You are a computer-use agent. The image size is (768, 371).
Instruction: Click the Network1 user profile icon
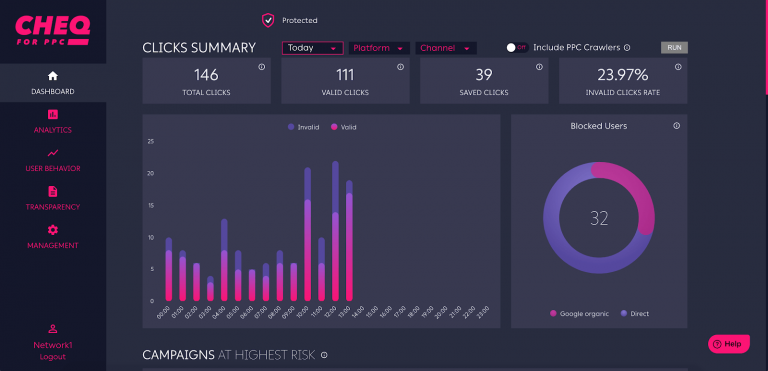pos(53,329)
